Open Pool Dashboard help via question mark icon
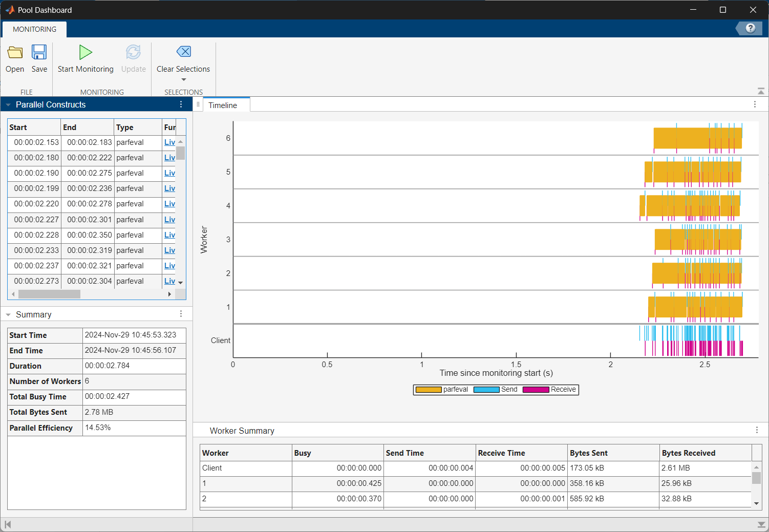The width and height of the screenshot is (769, 532). (x=751, y=28)
